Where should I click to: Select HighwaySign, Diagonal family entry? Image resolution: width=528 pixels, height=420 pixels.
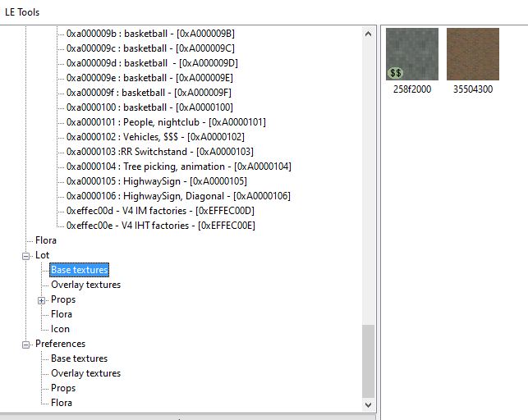coord(178,196)
